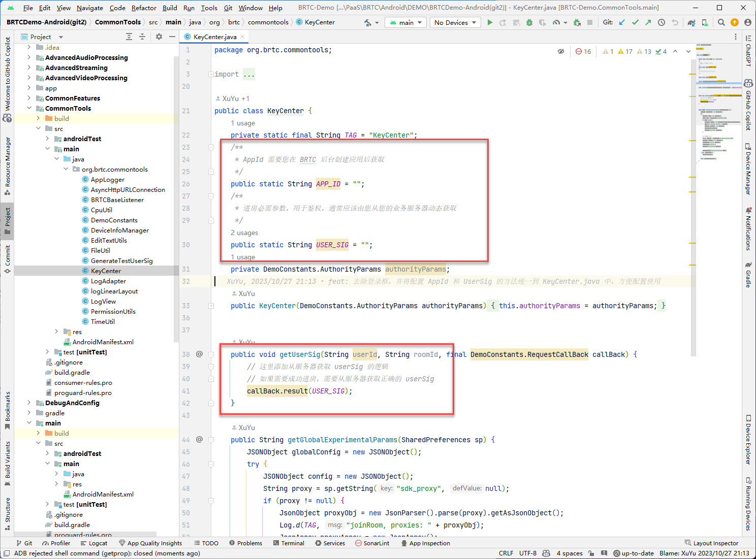Click Collapse All in Project panel

click(x=142, y=37)
